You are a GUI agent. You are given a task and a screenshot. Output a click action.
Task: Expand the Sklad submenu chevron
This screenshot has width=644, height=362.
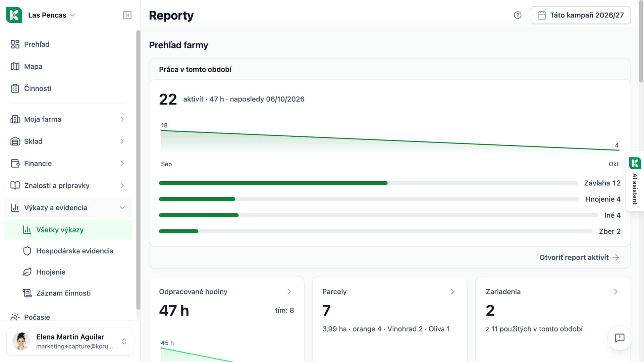[x=122, y=141]
